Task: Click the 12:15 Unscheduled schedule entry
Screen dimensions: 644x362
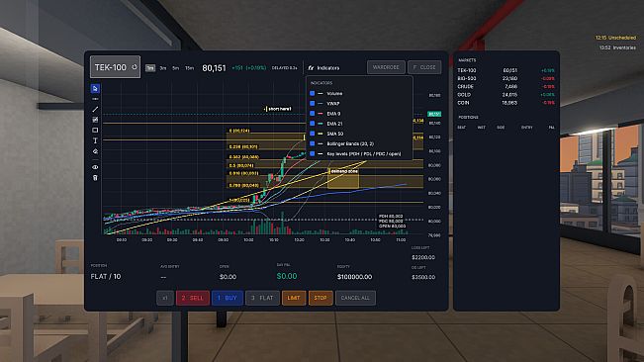Action: [615, 38]
